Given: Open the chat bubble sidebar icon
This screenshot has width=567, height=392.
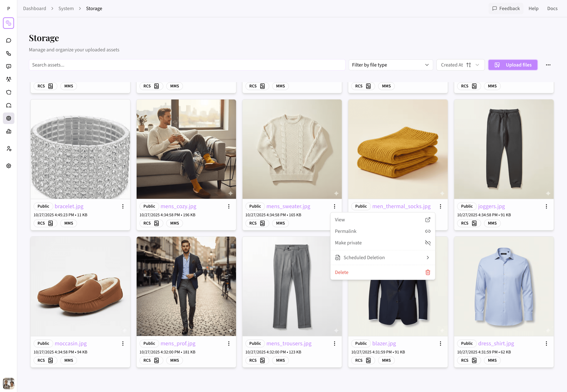Looking at the screenshot, I should tap(9, 40).
